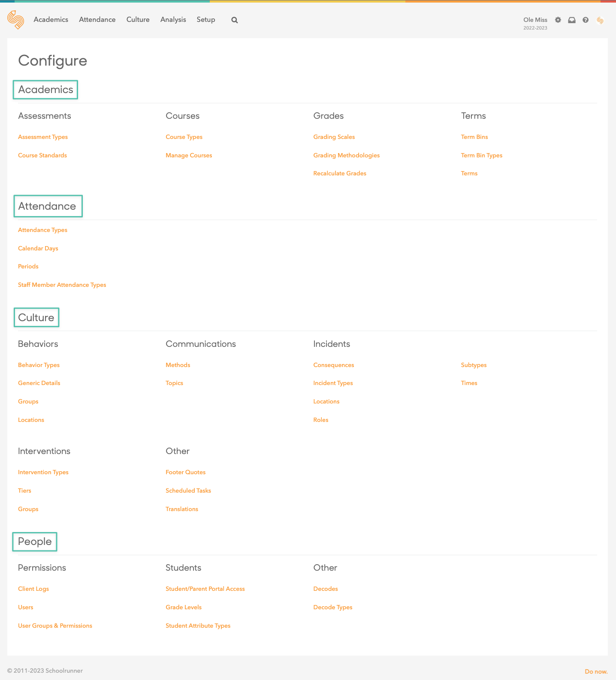This screenshot has height=680, width=616.
Task: Open Manage Courses link
Action: 189,156
